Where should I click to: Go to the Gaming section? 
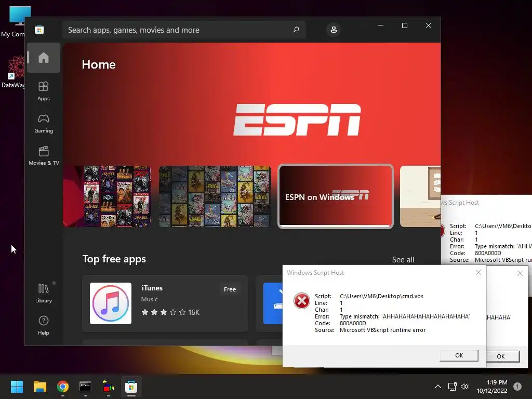coord(44,124)
